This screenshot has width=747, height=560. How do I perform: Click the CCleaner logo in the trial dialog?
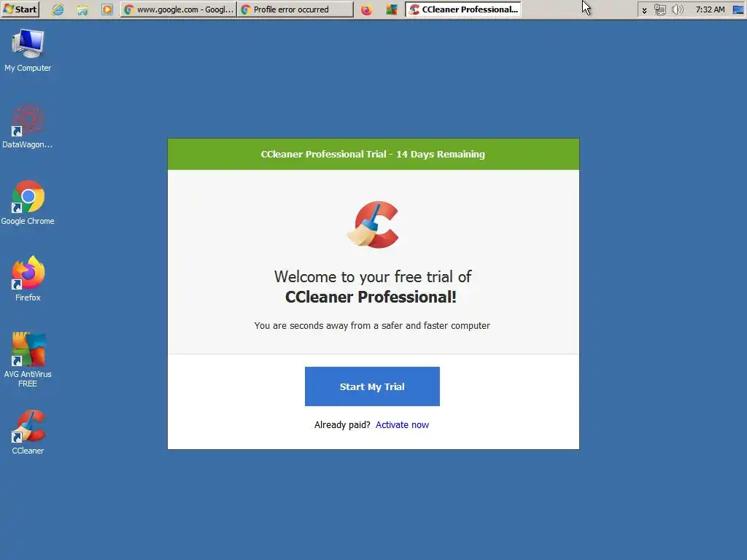pos(373,225)
